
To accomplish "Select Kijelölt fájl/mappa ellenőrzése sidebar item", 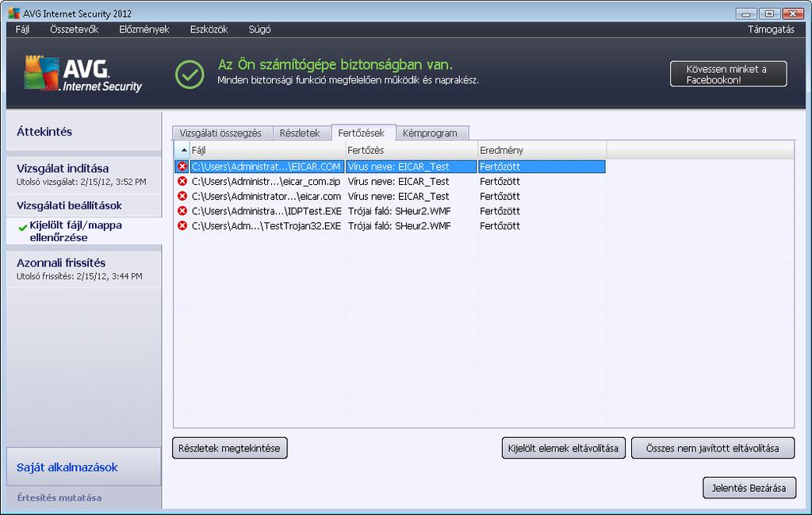I will [x=84, y=231].
